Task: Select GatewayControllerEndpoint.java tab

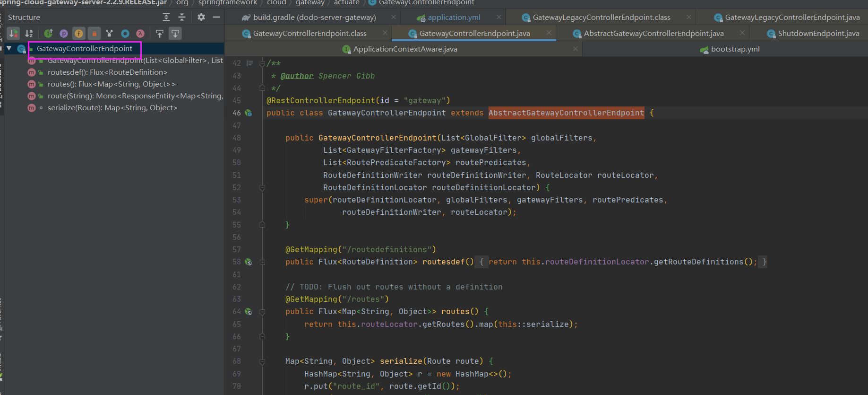Action: 474,34
